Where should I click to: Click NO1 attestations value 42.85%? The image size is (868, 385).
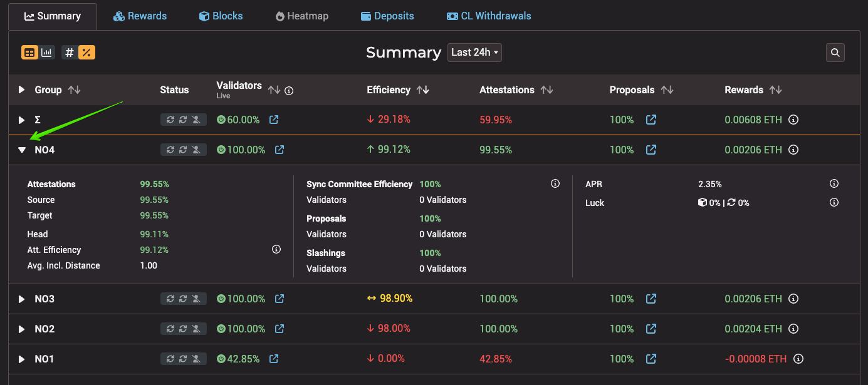coord(496,359)
